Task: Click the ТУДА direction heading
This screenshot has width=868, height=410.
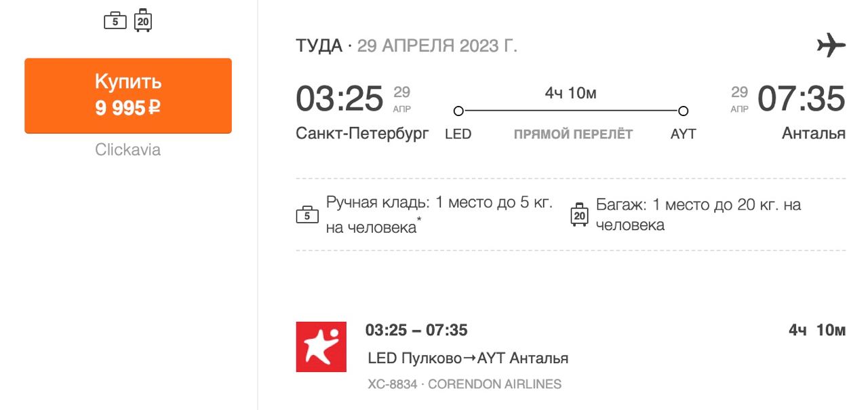Action: [319, 46]
